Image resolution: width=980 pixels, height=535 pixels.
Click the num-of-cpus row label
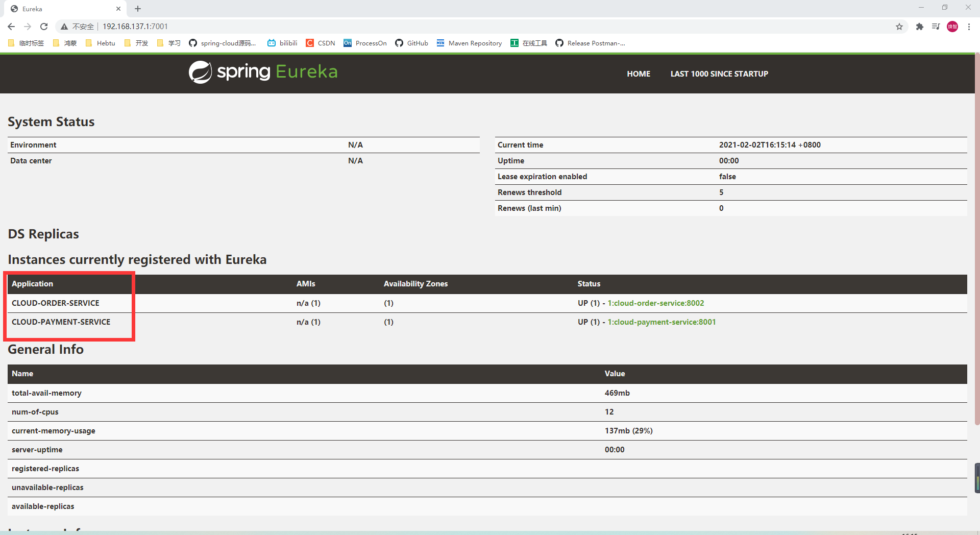pos(35,412)
